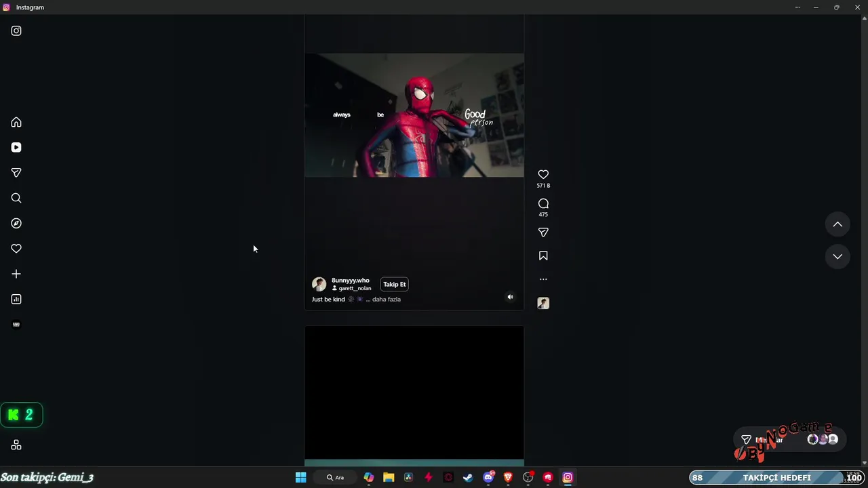
Task: Go to the Home feed
Action: (x=16, y=122)
